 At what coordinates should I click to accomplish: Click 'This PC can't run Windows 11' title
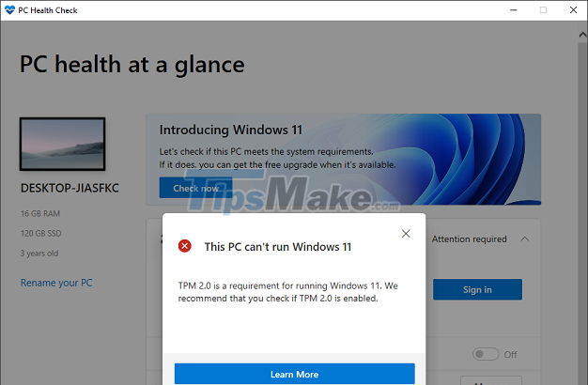tap(277, 247)
